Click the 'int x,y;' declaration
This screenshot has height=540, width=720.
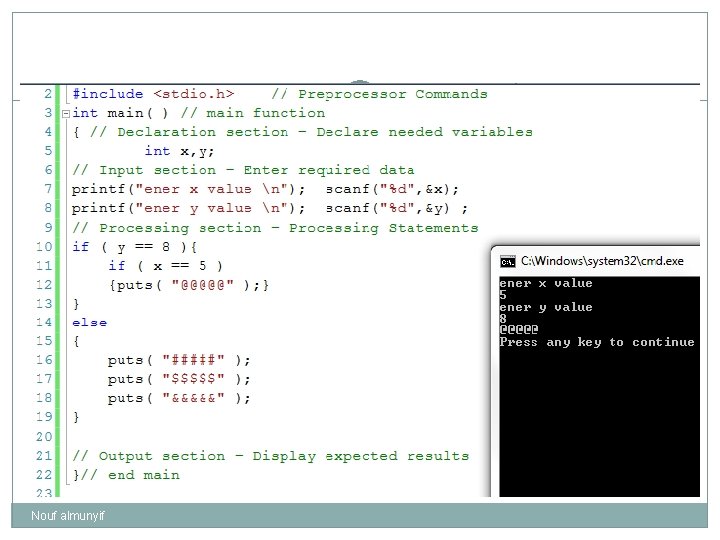pos(179,151)
